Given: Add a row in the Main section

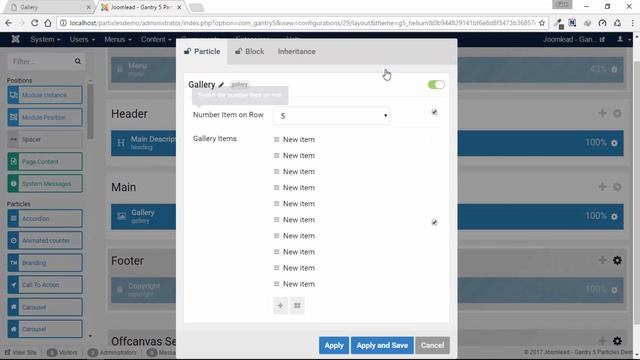Looking at the screenshot, I should (602, 187).
